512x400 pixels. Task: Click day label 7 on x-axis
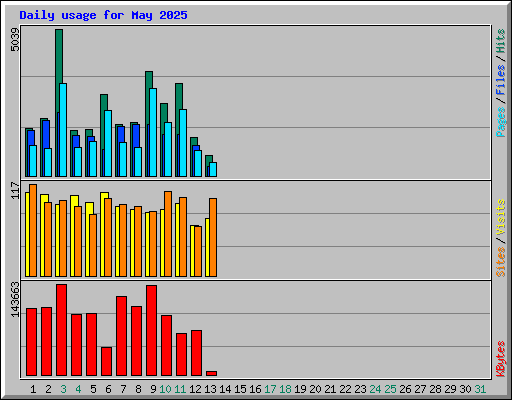point(123,389)
